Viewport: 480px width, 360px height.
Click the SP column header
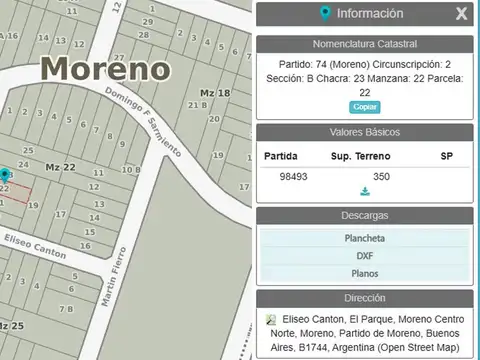point(447,156)
